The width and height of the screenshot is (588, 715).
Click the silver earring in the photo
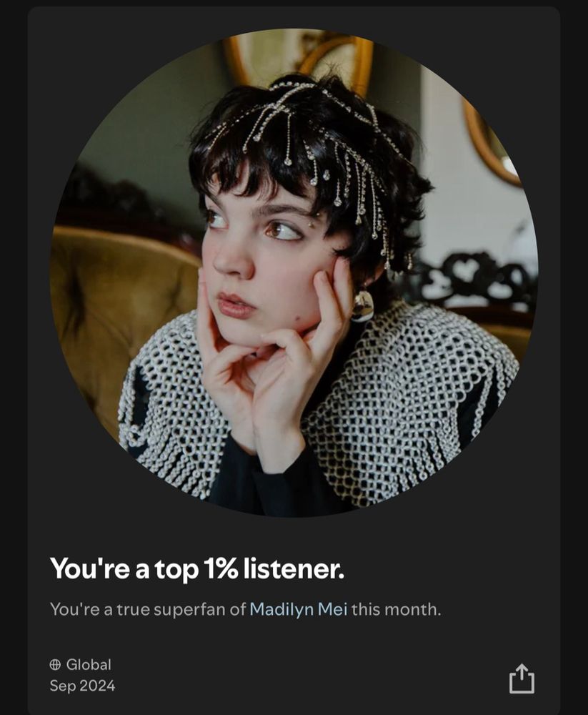pyautogui.click(x=363, y=305)
